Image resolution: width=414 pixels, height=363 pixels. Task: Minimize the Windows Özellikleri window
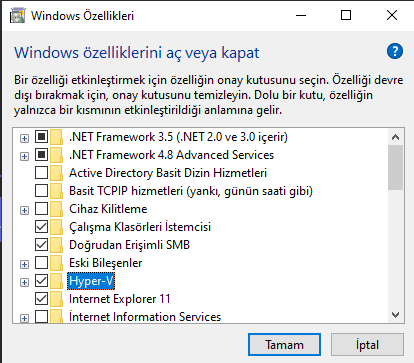tap(301, 15)
